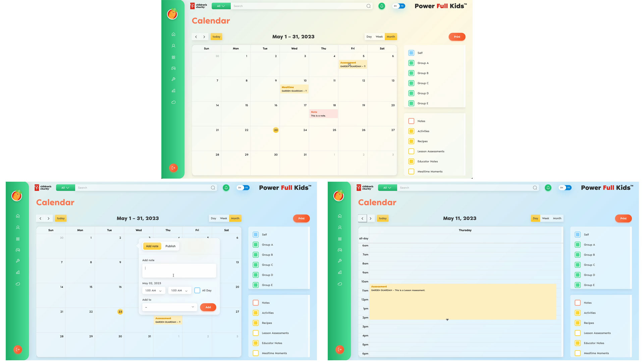Open the All filter dropdown beside the yellow calendar's search
Image resolution: width=644 pixels, height=362 pixels.
pyautogui.click(x=221, y=6)
